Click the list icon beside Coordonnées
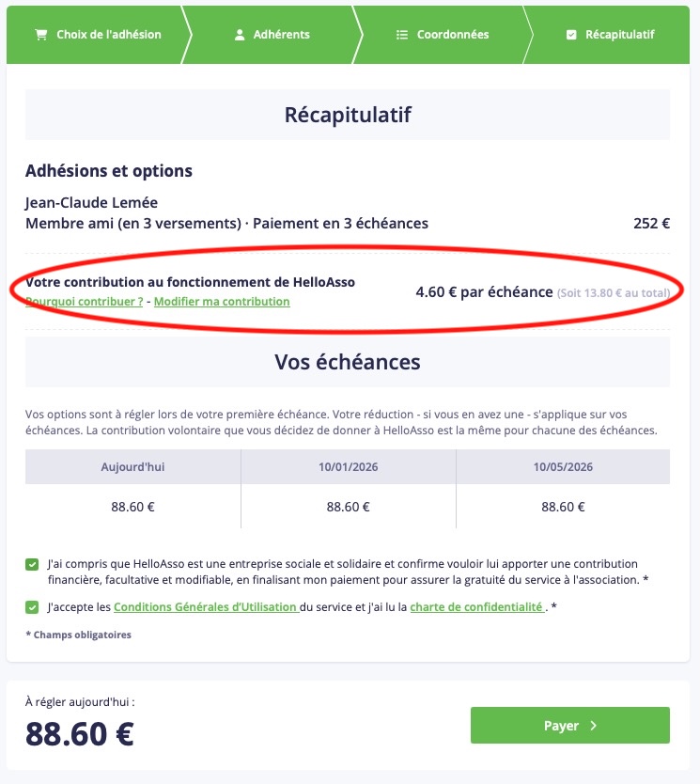The width and height of the screenshot is (700, 784). tap(400, 35)
